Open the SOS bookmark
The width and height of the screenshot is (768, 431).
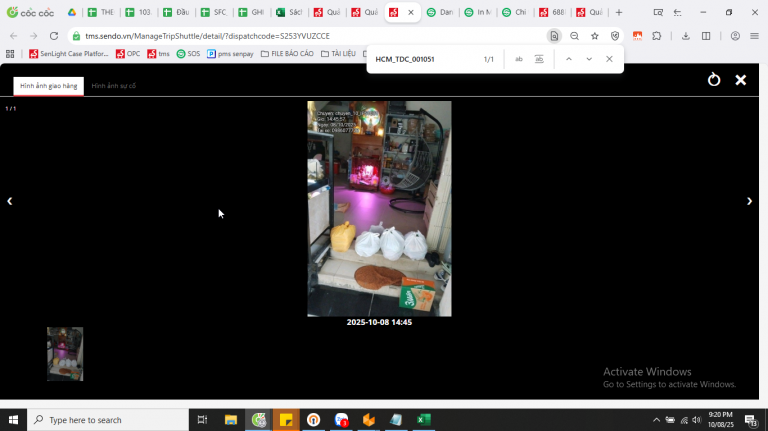(189, 53)
